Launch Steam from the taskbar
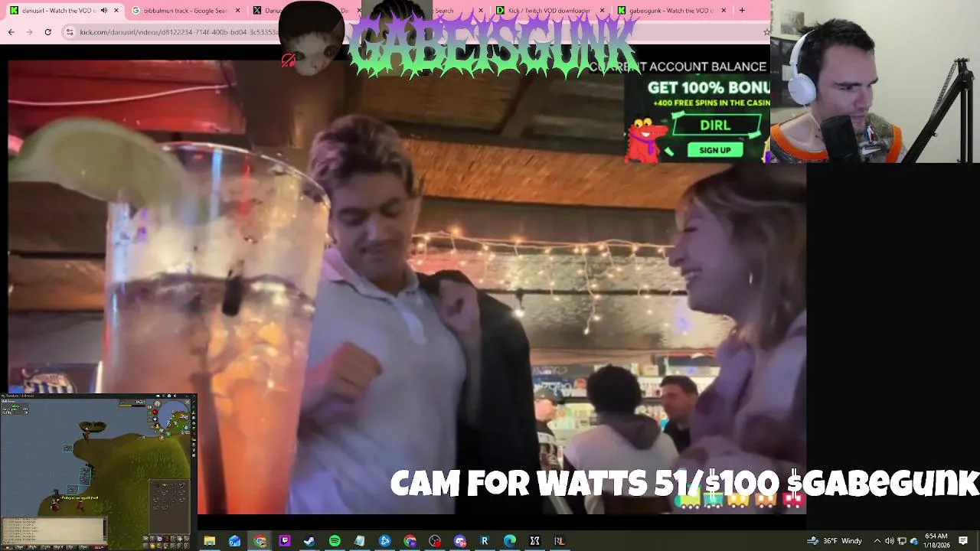The width and height of the screenshot is (980, 551). (309, 541)
